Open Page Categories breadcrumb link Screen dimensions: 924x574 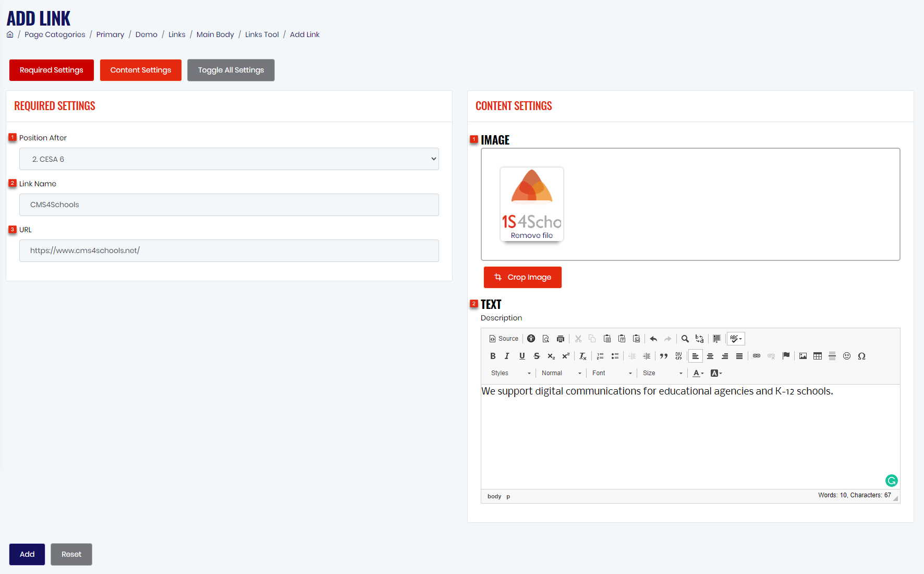coord(55,34)
